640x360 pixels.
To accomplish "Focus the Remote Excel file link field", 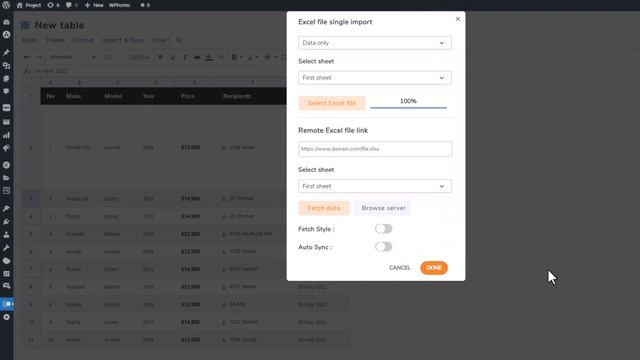I will (x=375, y=149).
